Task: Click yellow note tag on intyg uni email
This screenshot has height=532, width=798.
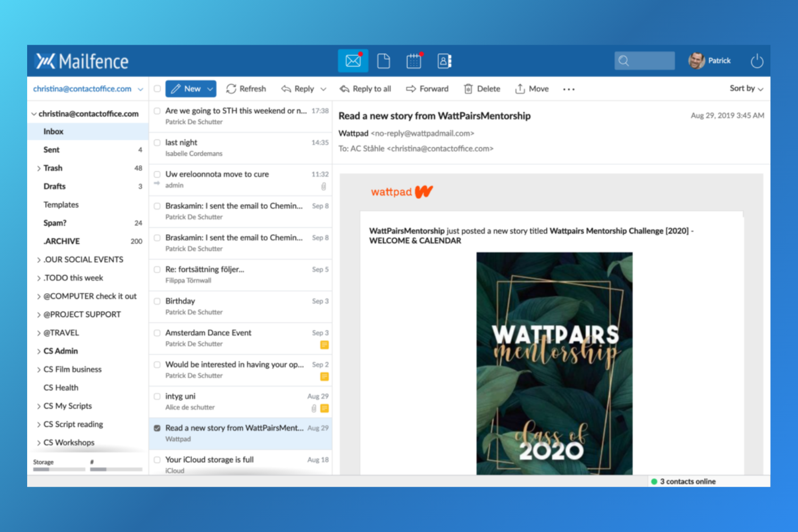Action: click(325, 409)
